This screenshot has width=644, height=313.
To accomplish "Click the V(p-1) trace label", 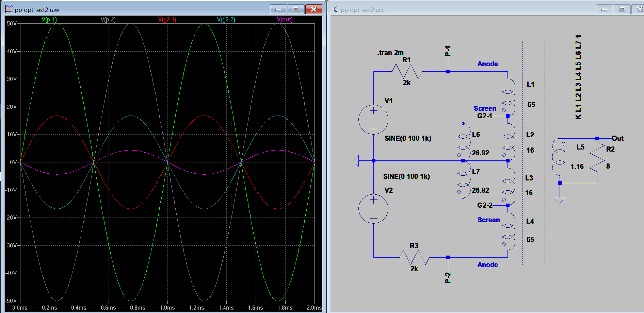I will pyautogui.click(x=49, y=20).
